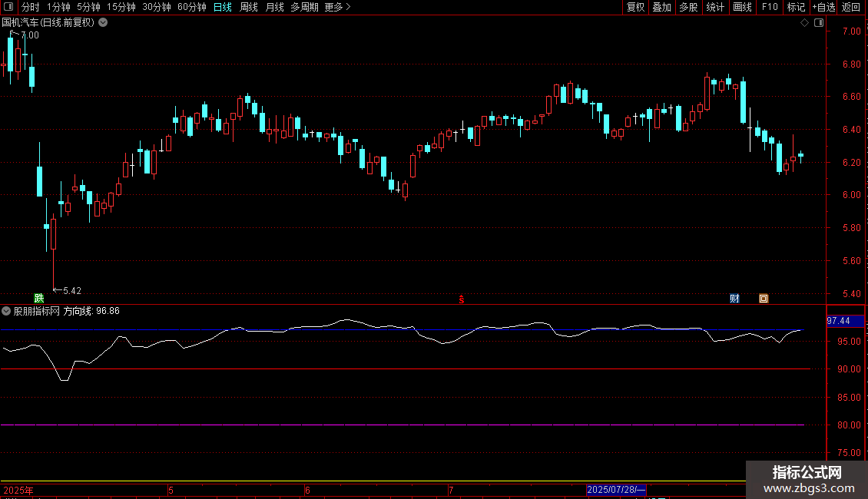Add stock with +自选
This screenshot has width=868, height=499.
pyautogui.click(x=823, y=7)
